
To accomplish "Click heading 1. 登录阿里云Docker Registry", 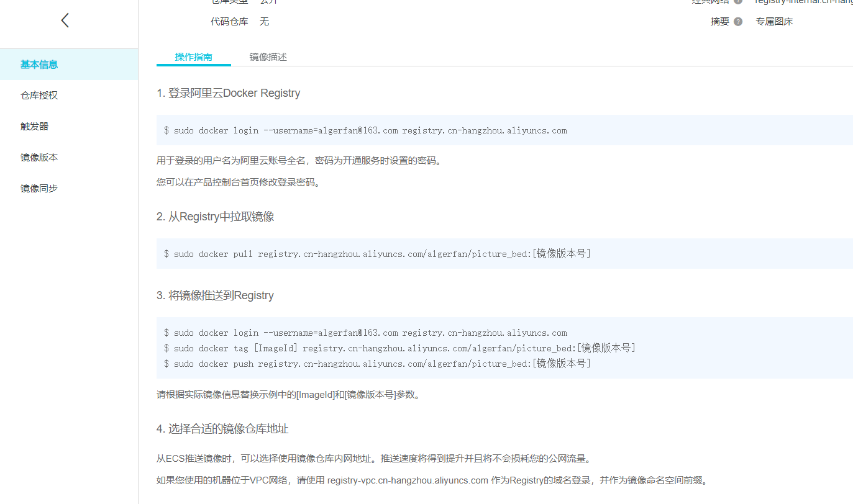I will click(x=229, y=93).
